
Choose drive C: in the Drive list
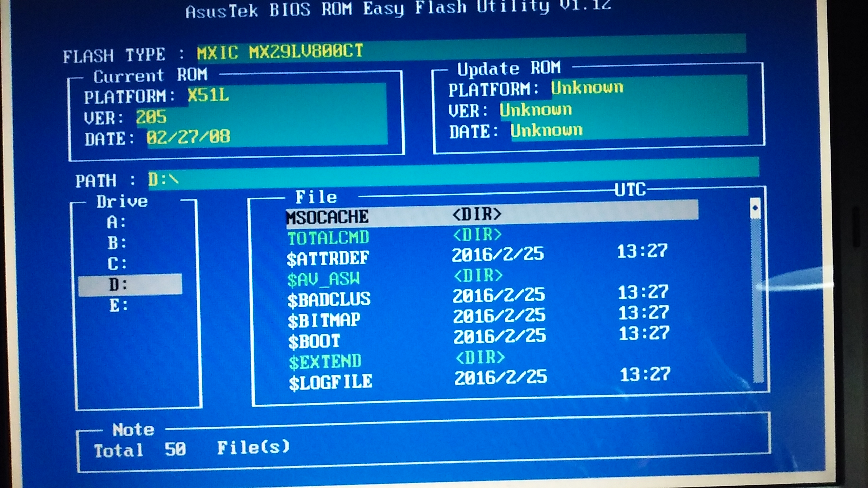point(118,264)
